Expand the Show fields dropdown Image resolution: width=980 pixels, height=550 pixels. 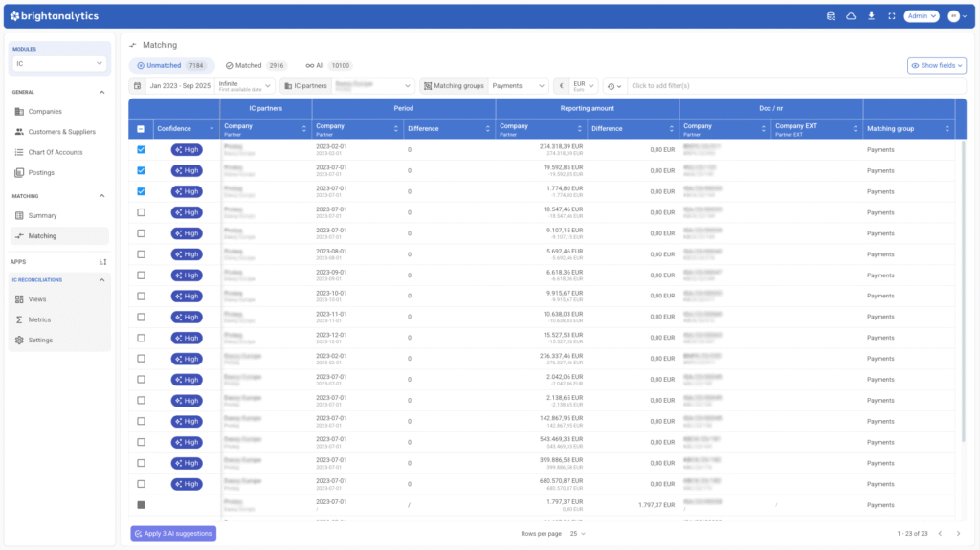936,65
